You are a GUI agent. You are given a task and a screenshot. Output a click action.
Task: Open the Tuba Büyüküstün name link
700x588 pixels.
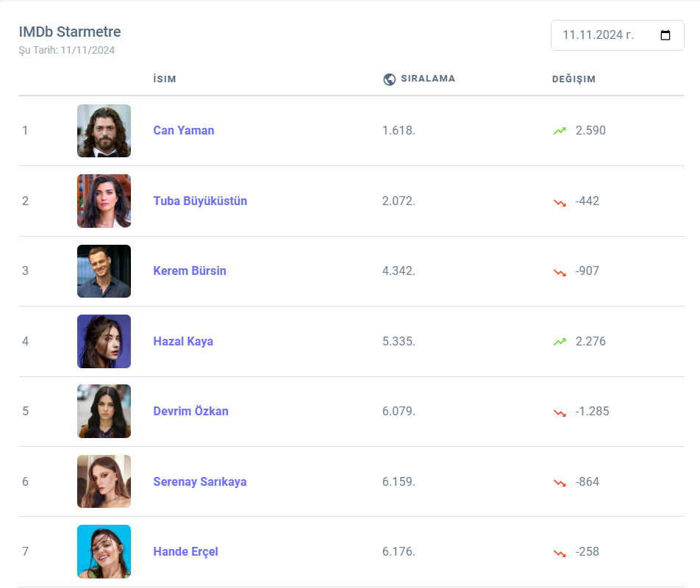(200, 201)
